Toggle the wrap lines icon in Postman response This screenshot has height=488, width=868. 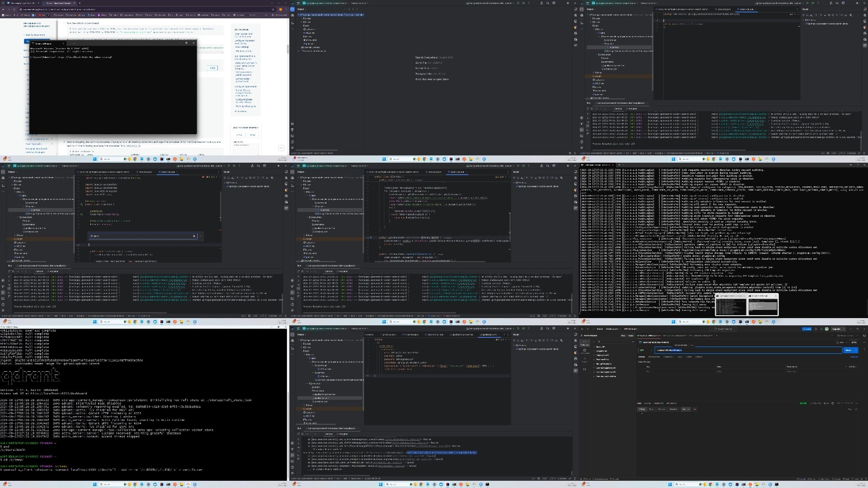click(x=694, y=409)
